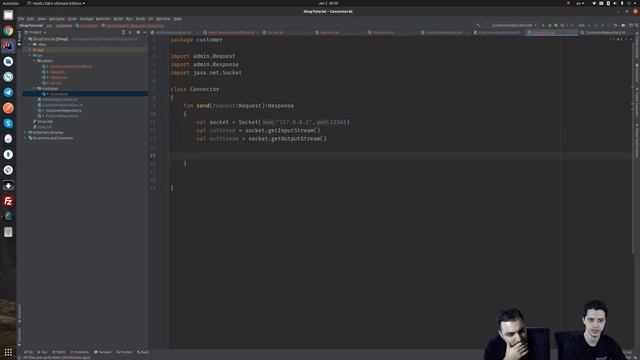Open Google Chrome from the dock
The image size is (640, 360).
pyautogui.click(x=8, y=31)
